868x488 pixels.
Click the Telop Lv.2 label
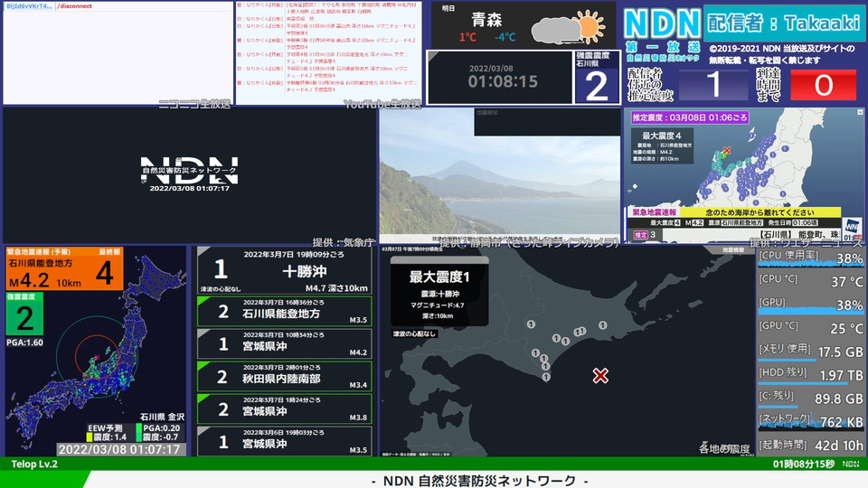click(34, 464)
